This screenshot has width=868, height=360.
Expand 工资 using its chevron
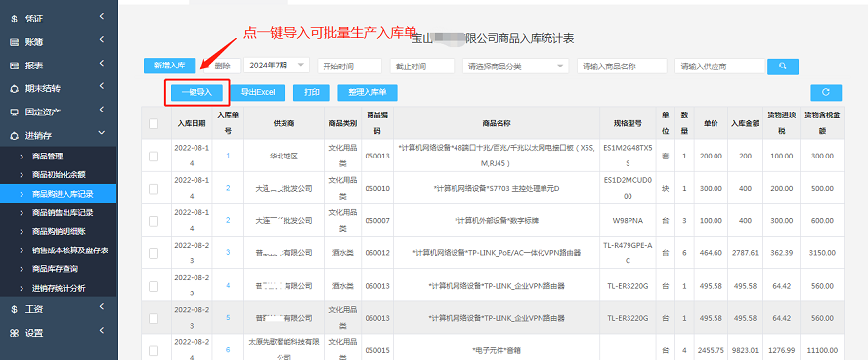pos(102,307)
